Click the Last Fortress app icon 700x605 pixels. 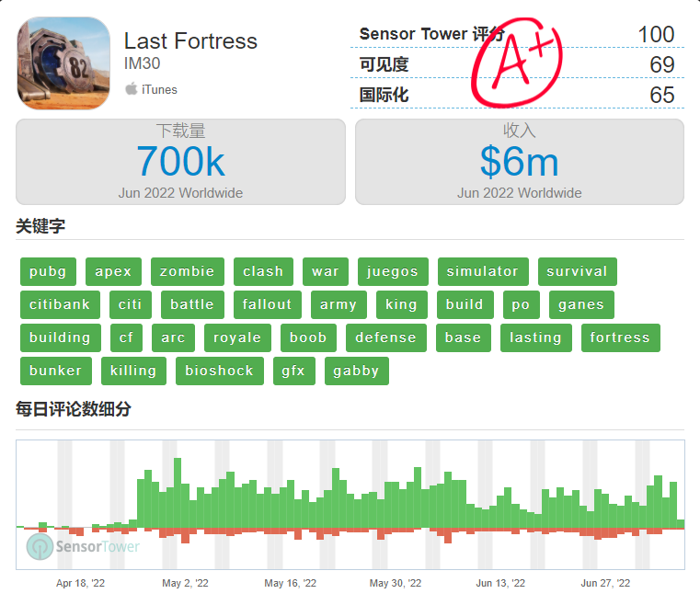point(63,63)
